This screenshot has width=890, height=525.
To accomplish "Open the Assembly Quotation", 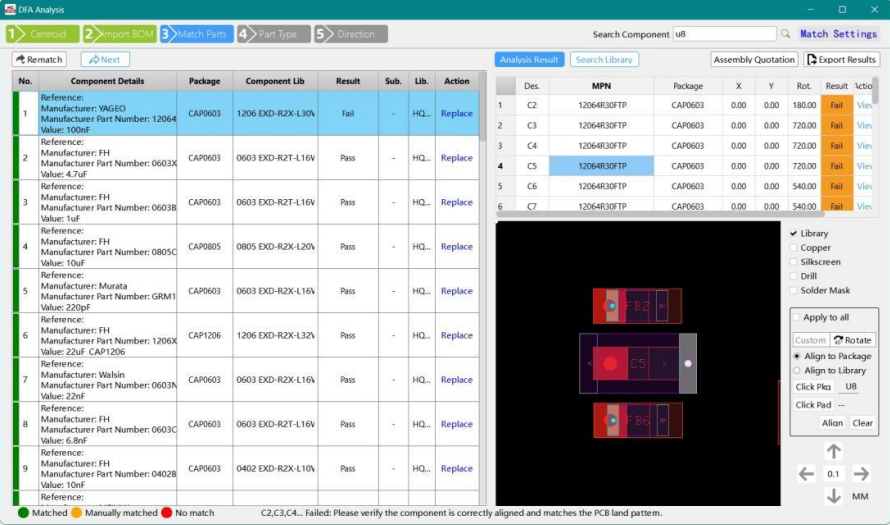I will click(755, 60).
